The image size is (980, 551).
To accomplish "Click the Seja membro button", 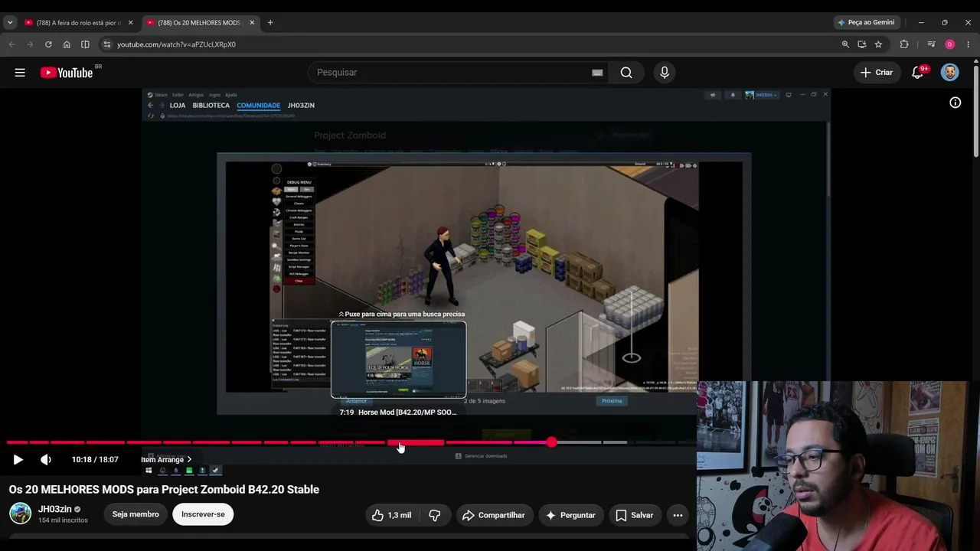I will click(x=136, y=514).
